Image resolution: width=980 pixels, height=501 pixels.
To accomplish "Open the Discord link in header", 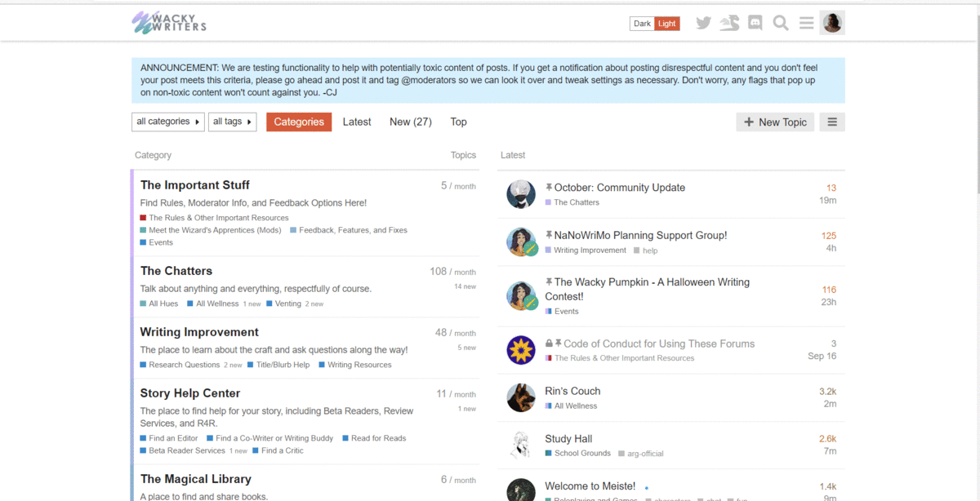I will (755, 23).
